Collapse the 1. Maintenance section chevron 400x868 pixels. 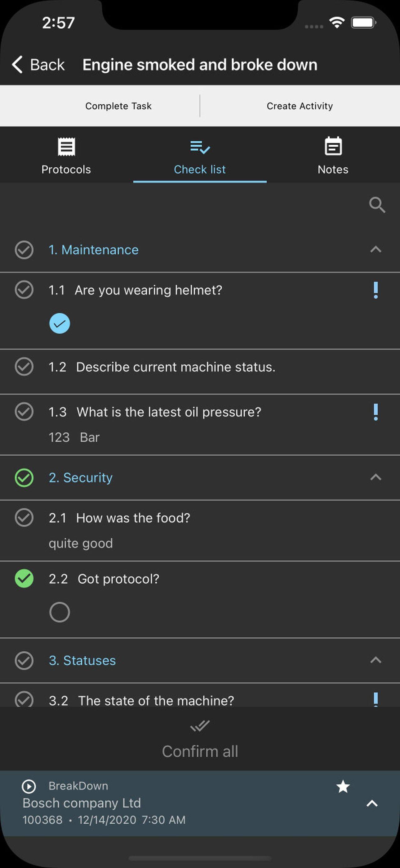376,249
